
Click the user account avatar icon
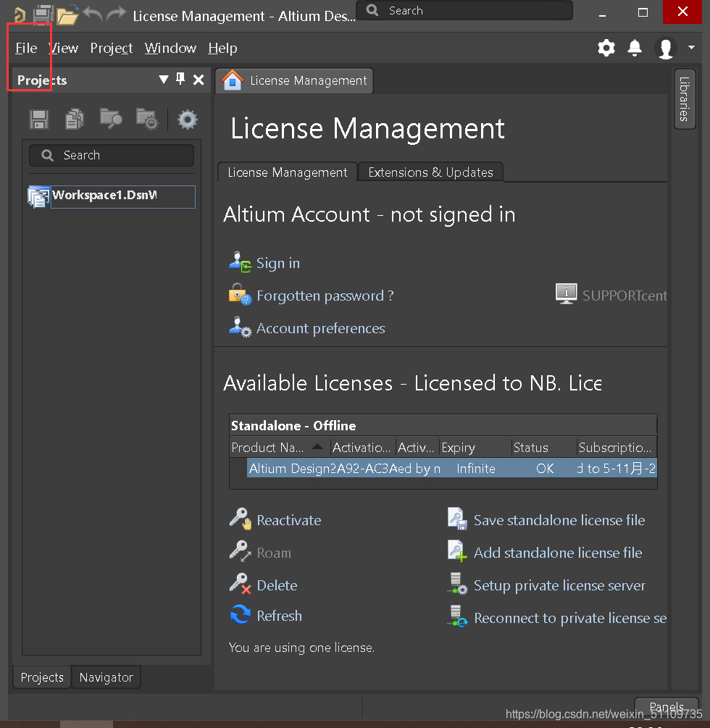pyautogui.click(x=665, y=48)
